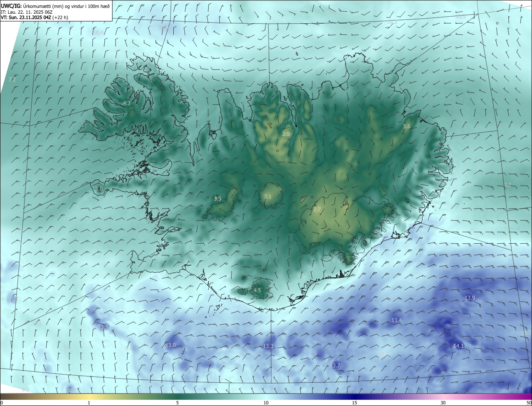Click the 2.9 value in north Iceland
This screenshot has width=532, height=406.
pos(286,134)
